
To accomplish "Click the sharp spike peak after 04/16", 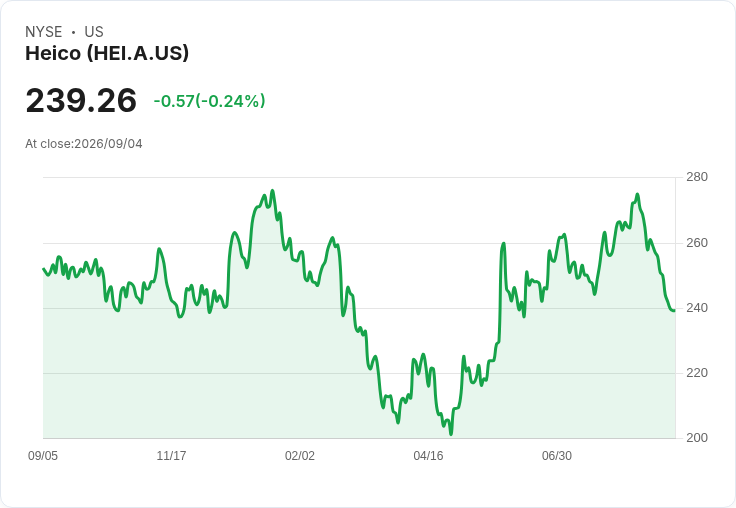I will click(504, 243).
